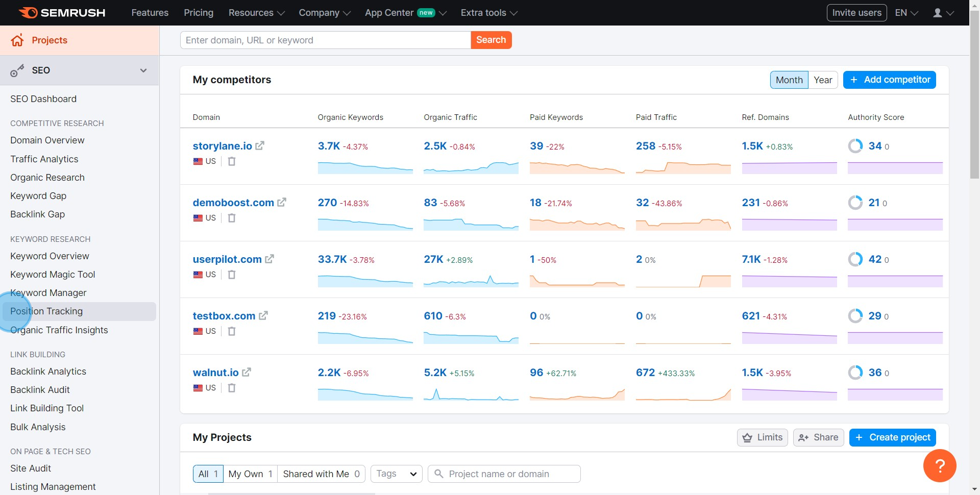Open the EN language dropdown
The width and height of the screenshot is (980, 495).
[906, 13]
